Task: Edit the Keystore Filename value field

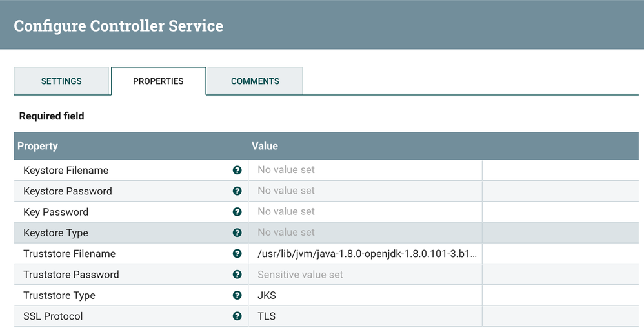Action: click(365, 171)
